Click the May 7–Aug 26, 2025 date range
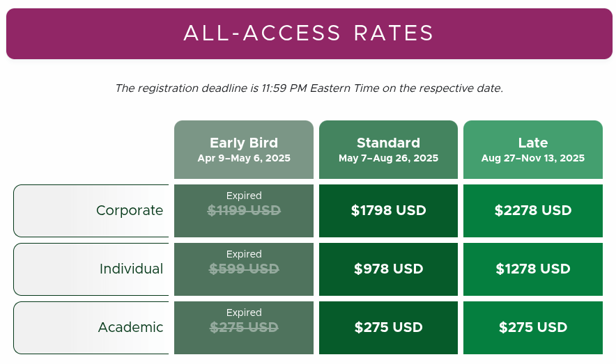The image size is (616, 364). pos(388,159)
